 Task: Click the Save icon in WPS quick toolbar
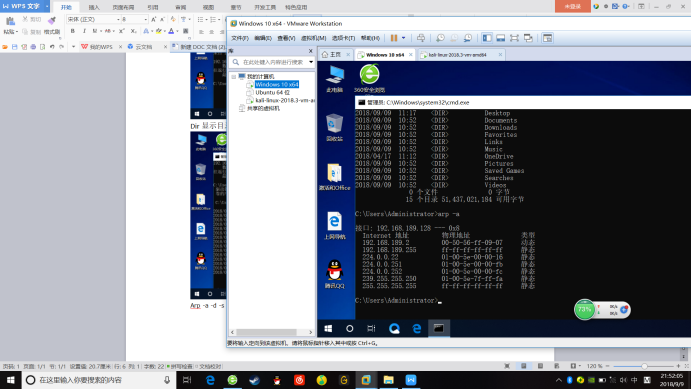(x=15, y=46)
